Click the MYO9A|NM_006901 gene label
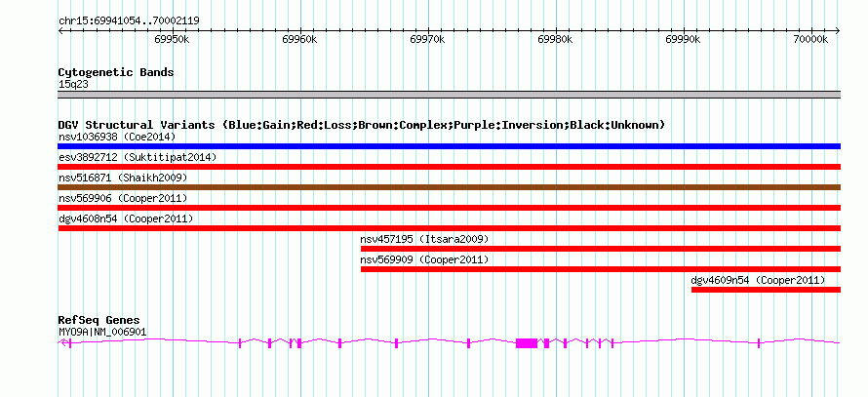 point(102,333)
